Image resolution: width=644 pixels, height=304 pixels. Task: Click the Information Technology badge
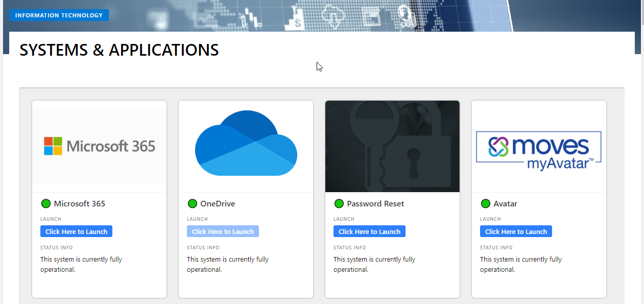pos(59,15)
